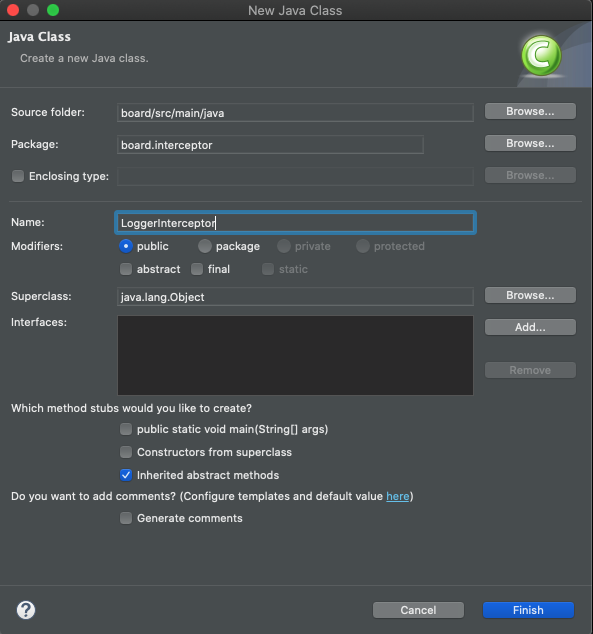Browse for the Source folder

pos(530,111)
